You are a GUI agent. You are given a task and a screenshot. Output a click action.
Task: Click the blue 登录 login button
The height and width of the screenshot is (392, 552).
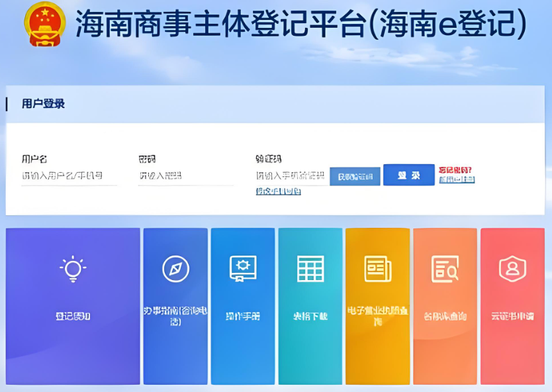point(408,174)
